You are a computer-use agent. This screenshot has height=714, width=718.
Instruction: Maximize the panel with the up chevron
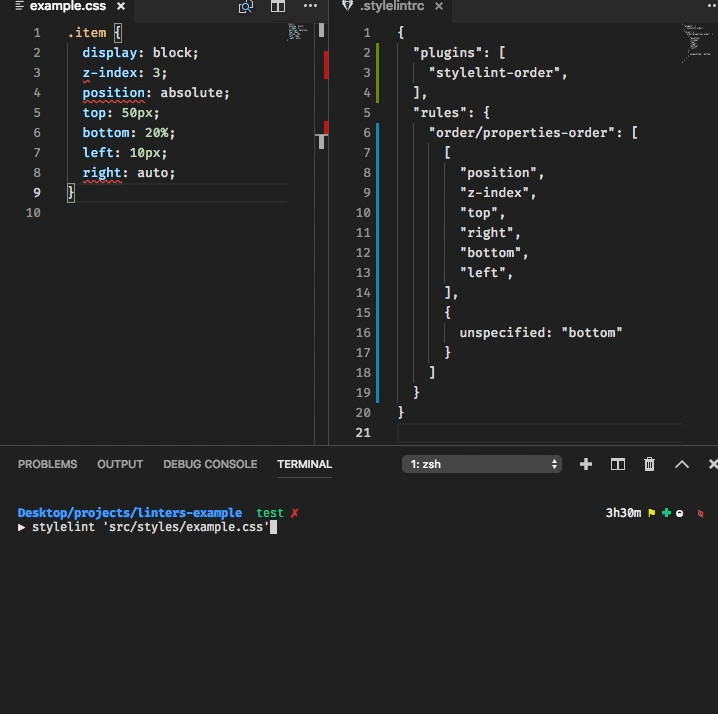[682, 464]
